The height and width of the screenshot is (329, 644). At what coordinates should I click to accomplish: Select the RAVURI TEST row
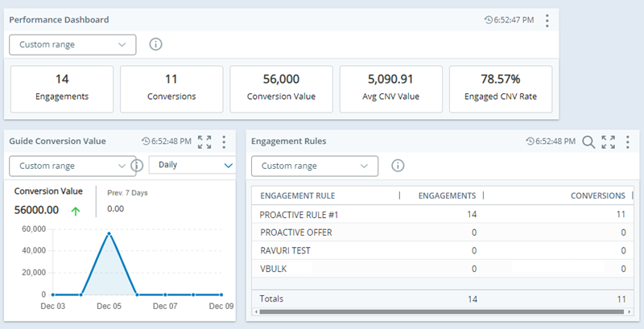[443, 251]
